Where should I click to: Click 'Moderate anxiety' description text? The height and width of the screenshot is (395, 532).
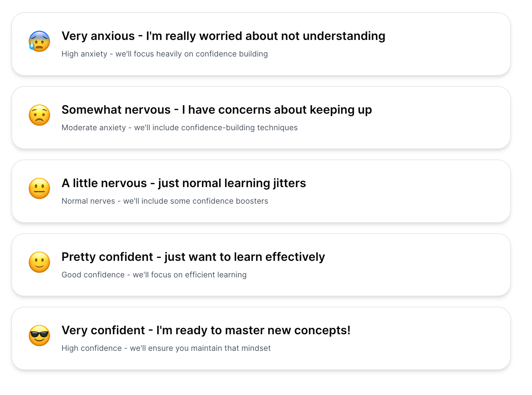pos(180,128)
